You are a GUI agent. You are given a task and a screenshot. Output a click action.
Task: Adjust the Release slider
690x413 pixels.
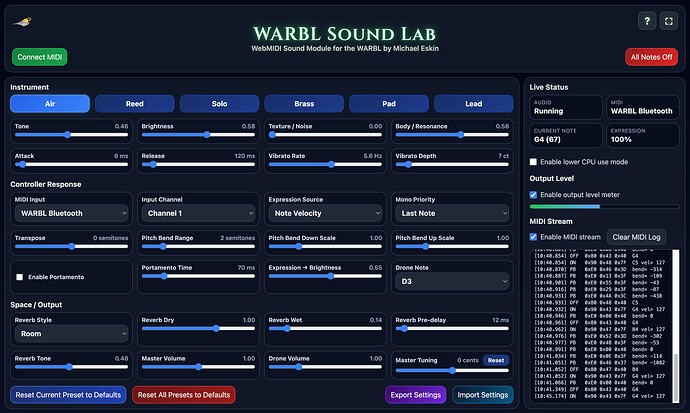coord(198,164)
